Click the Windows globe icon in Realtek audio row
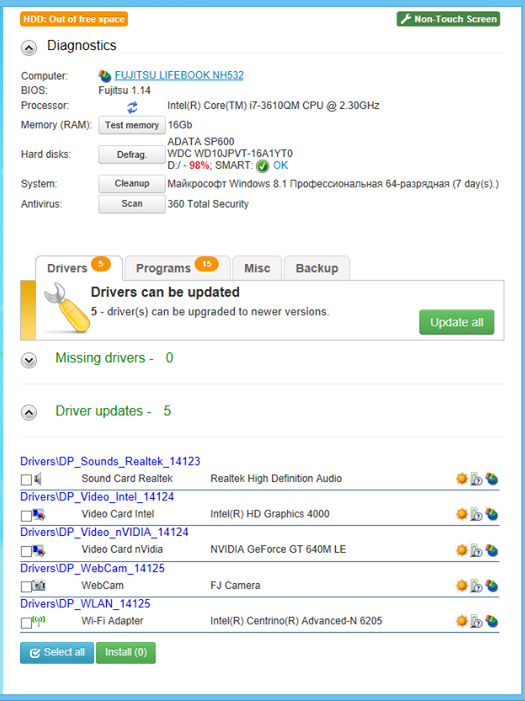The image size is (525, 701). (492, 479)
